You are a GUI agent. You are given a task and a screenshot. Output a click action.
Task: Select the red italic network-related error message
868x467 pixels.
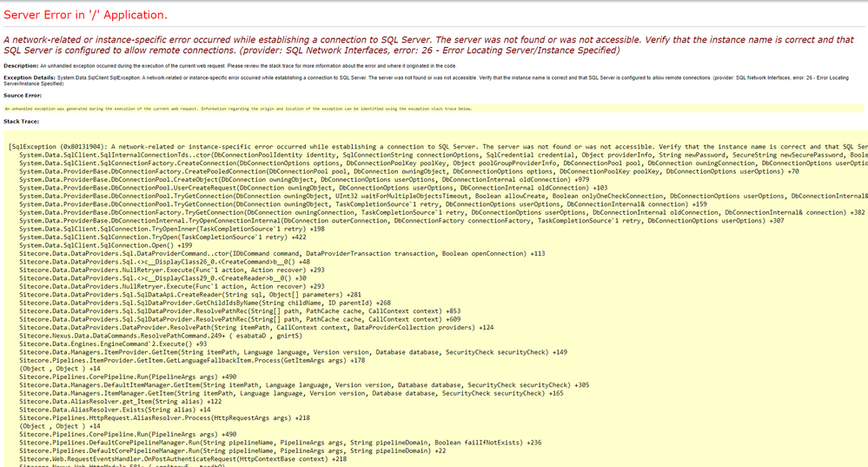click(x=428, y=45)
